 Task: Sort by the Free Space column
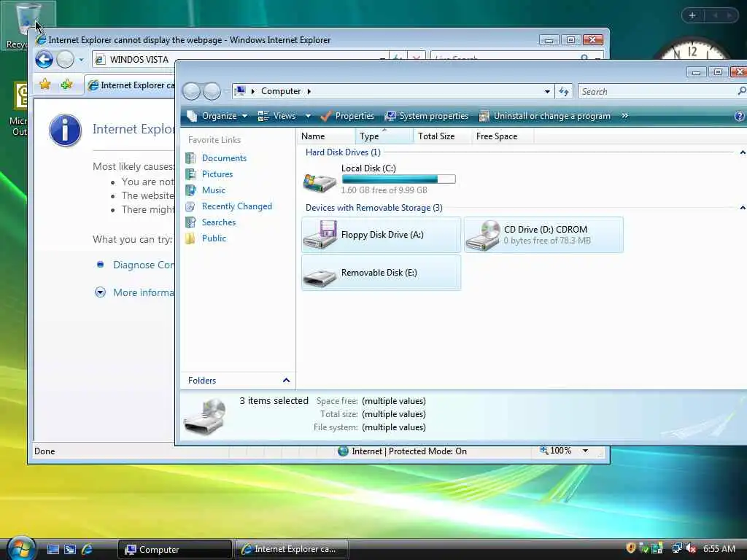pos(503,136)
